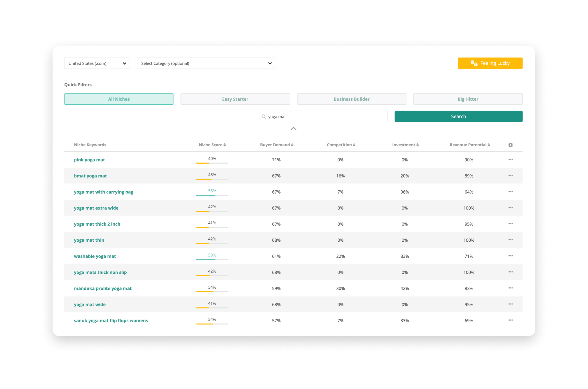Open the ellipsis menu for sanuk yoga mat flip flops
The width and height of the screenshot is (588, 389).
click(x=510, y=320)
